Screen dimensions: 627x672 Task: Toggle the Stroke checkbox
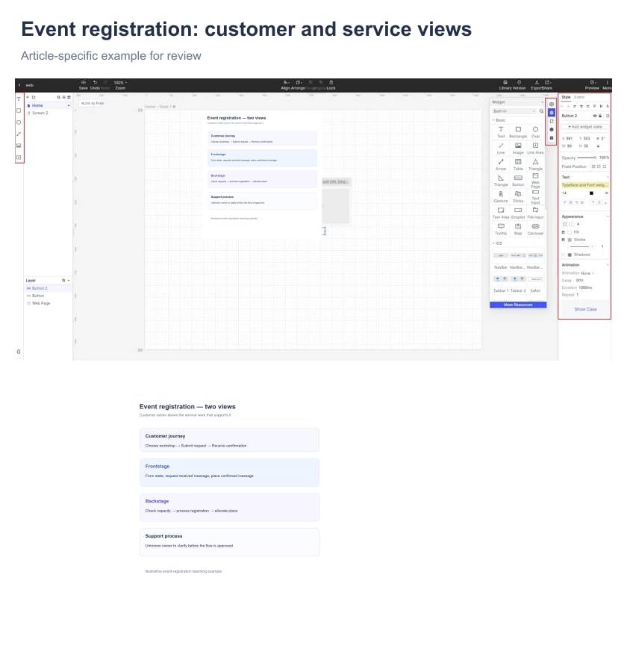point(563,240)
